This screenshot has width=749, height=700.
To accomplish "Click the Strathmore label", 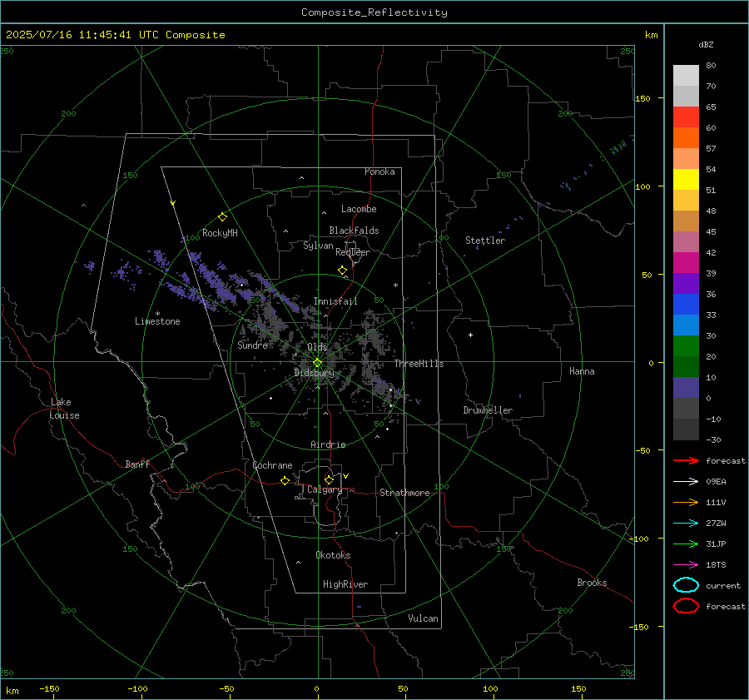I will point(404,493).
